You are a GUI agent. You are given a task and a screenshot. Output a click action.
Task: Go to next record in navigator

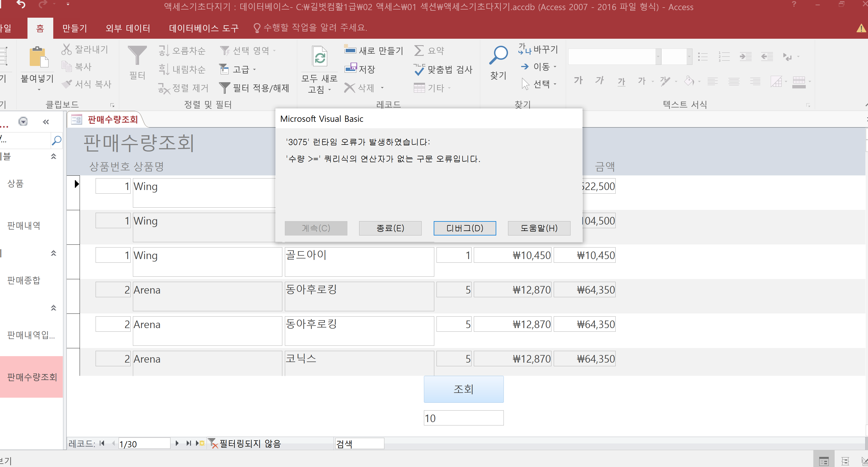click(x=177, y=443)
